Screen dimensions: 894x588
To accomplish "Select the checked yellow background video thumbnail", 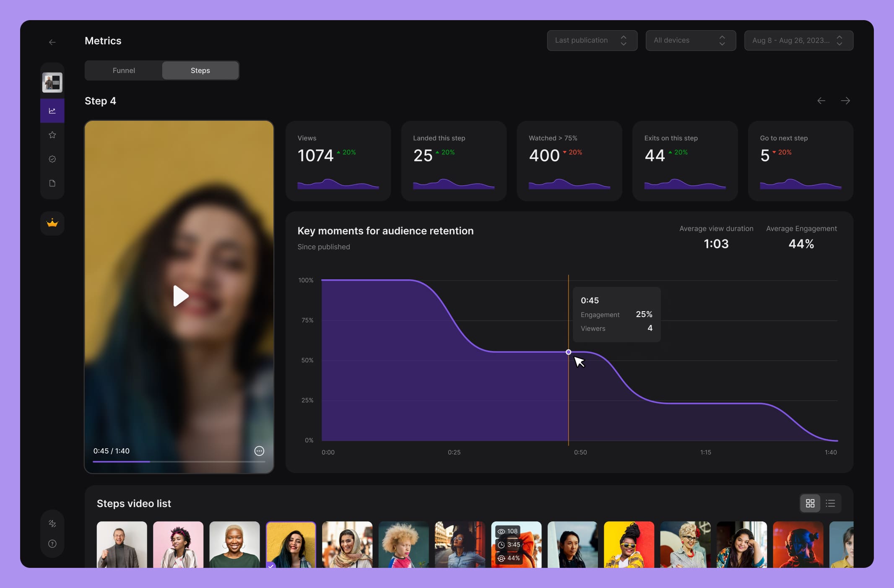I will [291, 544].
